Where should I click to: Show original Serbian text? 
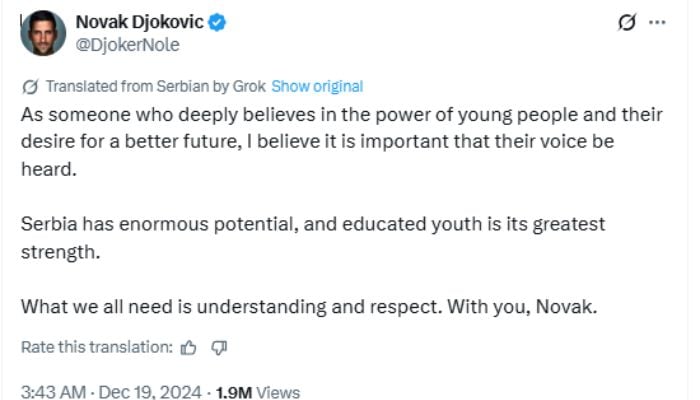[x=317, y=86]
